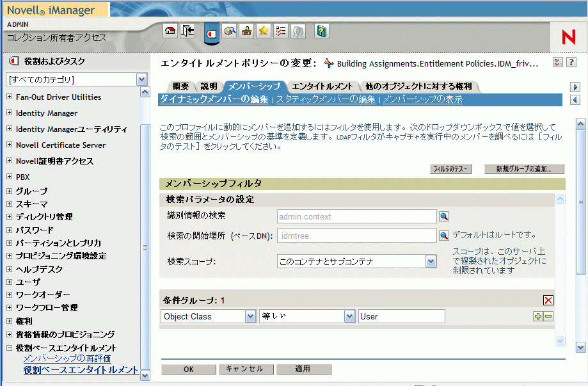
Task: Open メンバーシップの再評価 task link
Action: 67,358
